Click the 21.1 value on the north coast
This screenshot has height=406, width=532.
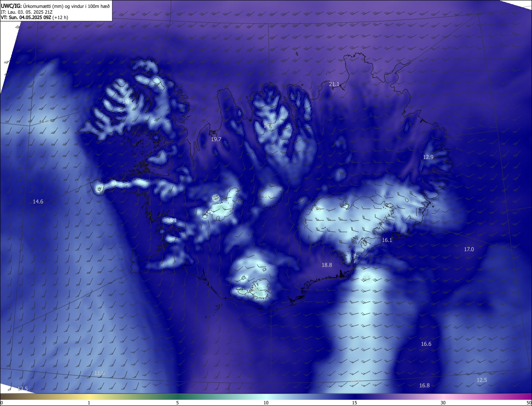334,84
